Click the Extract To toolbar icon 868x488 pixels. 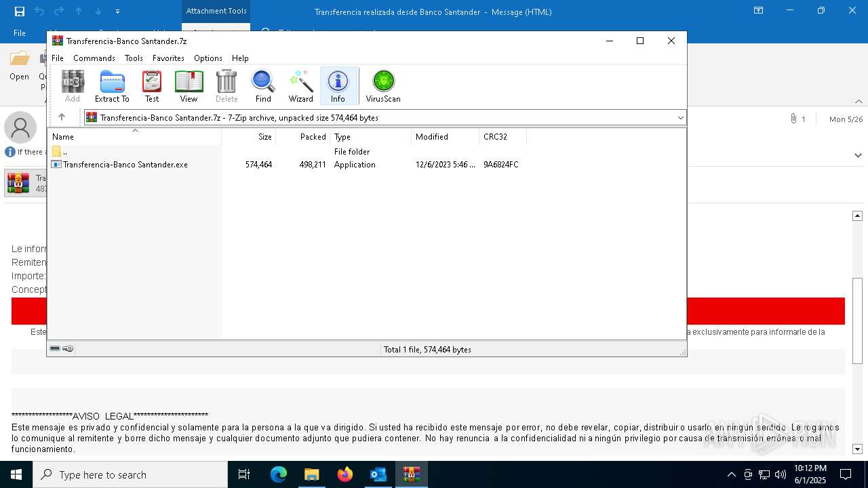(112, 86)
